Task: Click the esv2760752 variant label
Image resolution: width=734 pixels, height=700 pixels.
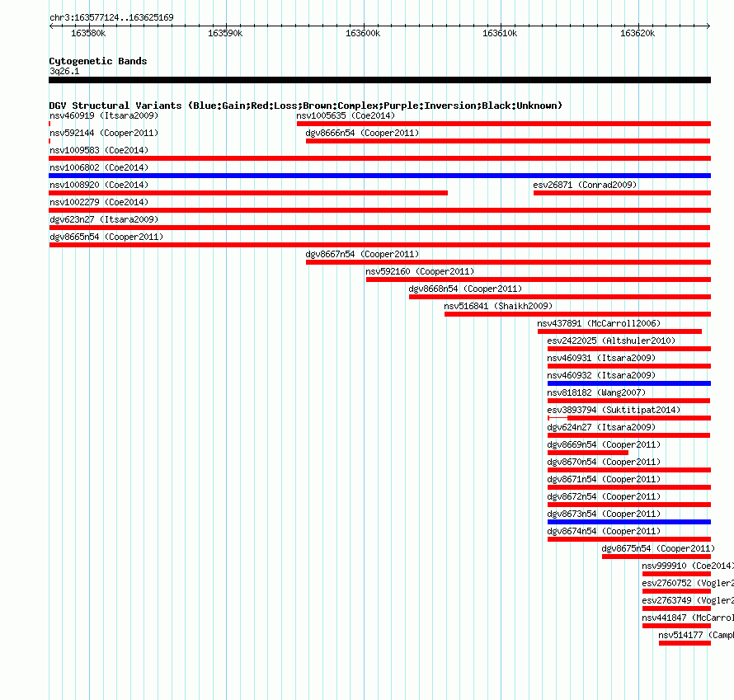Action: tap(688, 583)
